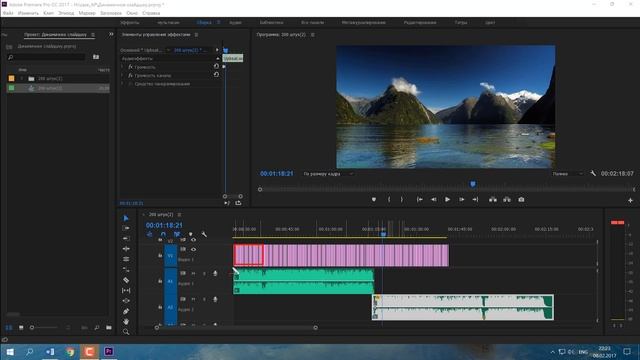Select the Zoom magnifier tool
This screenshot has height=360, width=640.
click(126, 332)
